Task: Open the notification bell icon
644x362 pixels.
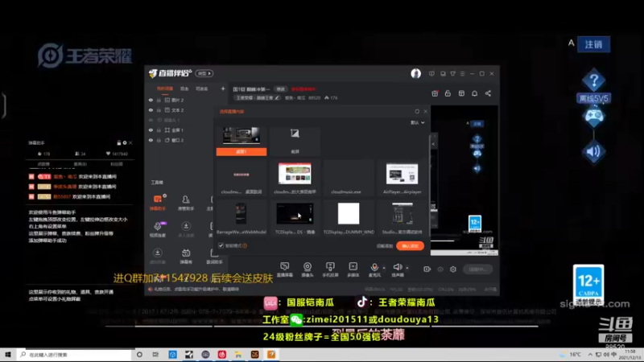Action: tap(474, 93)
